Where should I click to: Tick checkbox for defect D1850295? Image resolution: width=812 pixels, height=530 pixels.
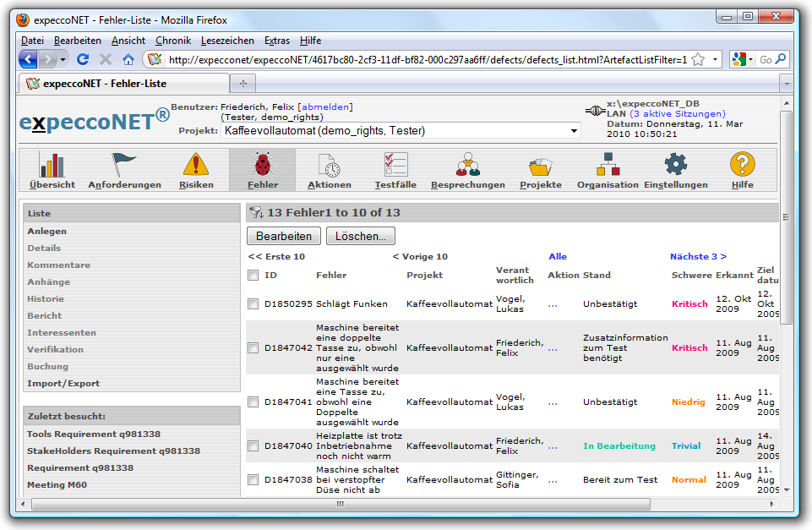pos(253,303)
